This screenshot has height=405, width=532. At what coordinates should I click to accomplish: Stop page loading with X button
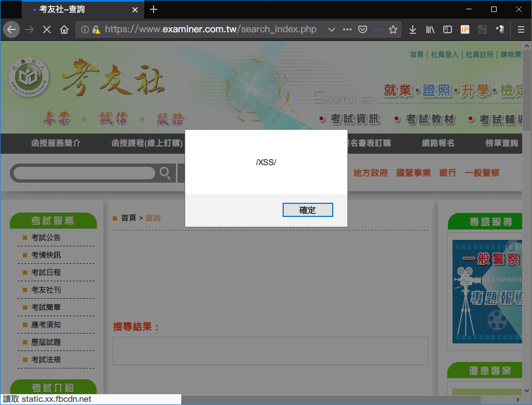[47, 29]
